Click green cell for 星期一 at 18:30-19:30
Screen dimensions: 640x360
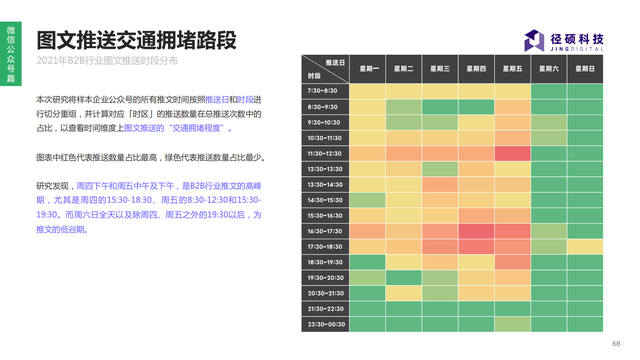[367, 262]
